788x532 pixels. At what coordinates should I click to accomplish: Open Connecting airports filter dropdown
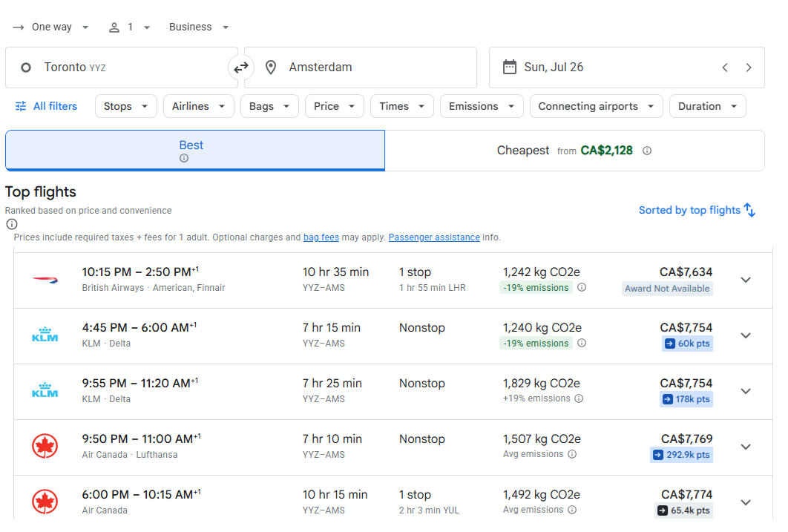coord(596,106)
